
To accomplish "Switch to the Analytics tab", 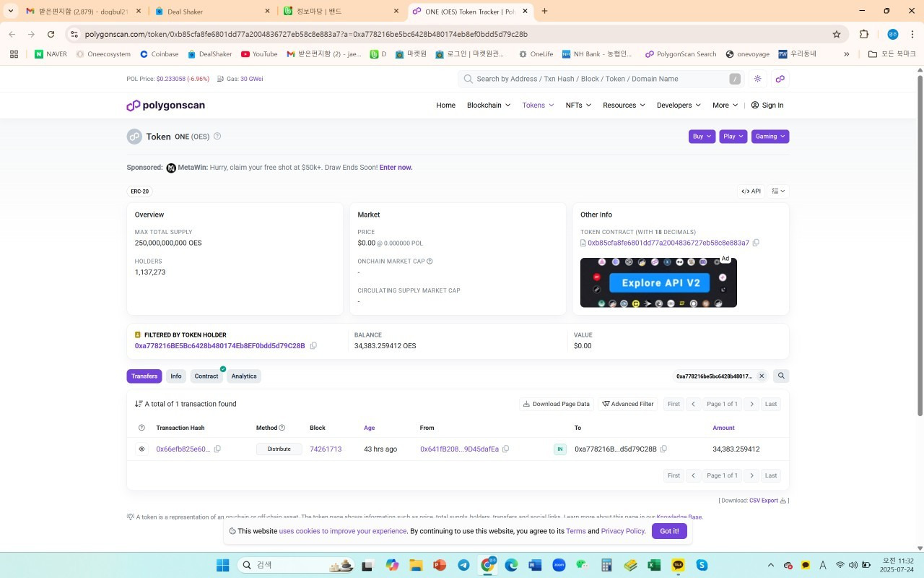I will 243,376.
